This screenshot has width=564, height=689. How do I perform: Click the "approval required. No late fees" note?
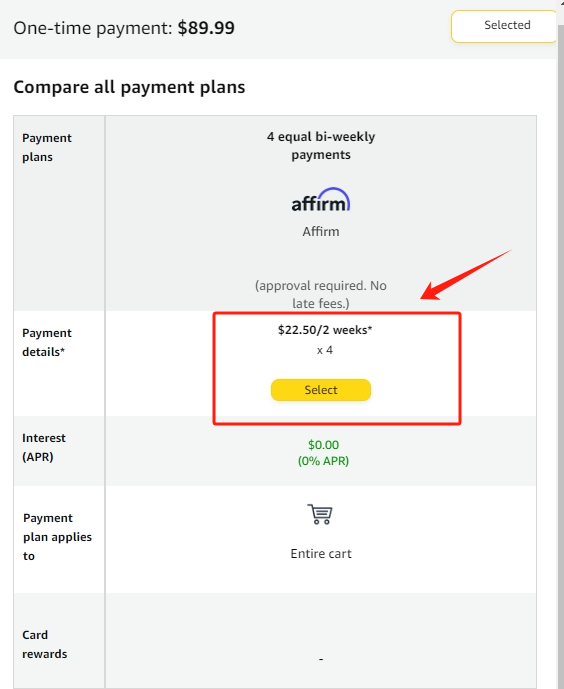point(321,294)
